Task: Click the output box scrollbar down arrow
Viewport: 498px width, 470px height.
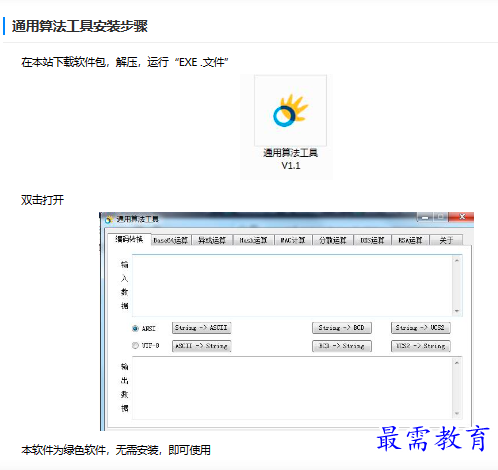Action: click(457, 414)
